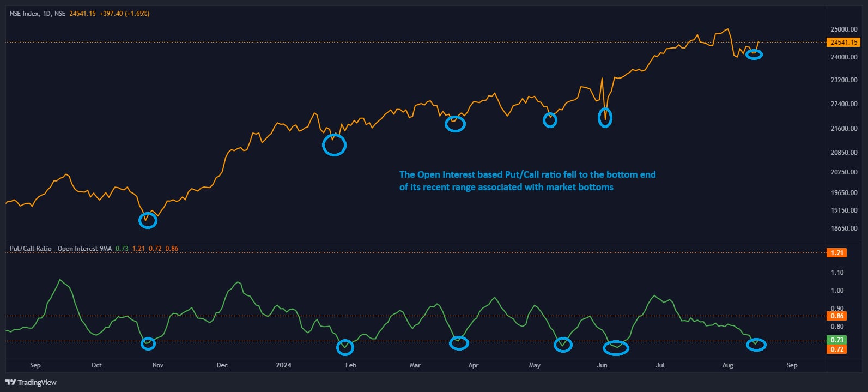Click the orange 1.21 value label
868x392 pixels.
[x=837, y=253]
